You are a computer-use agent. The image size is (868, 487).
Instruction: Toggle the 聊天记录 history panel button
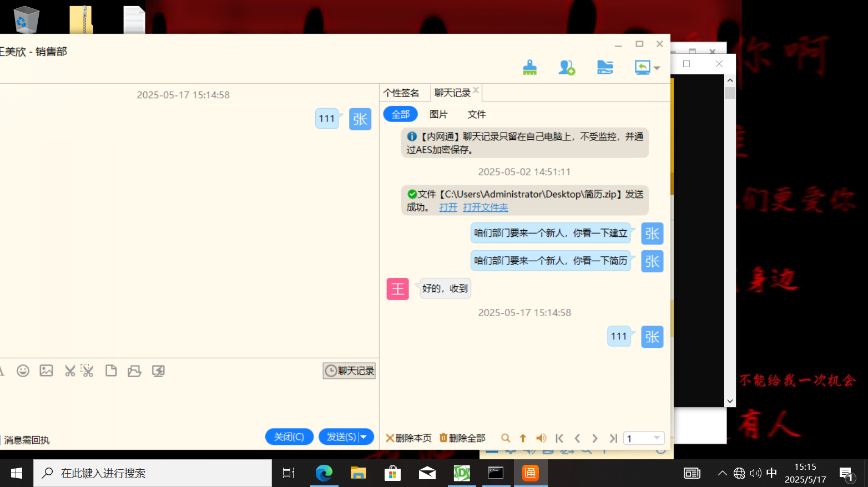click(349, 371)
